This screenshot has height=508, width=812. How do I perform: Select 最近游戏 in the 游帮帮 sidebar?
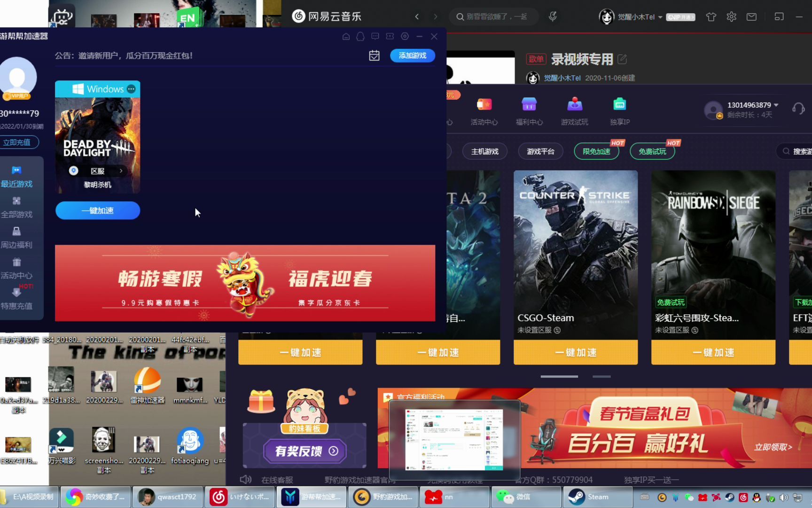(x=16, y=177)
